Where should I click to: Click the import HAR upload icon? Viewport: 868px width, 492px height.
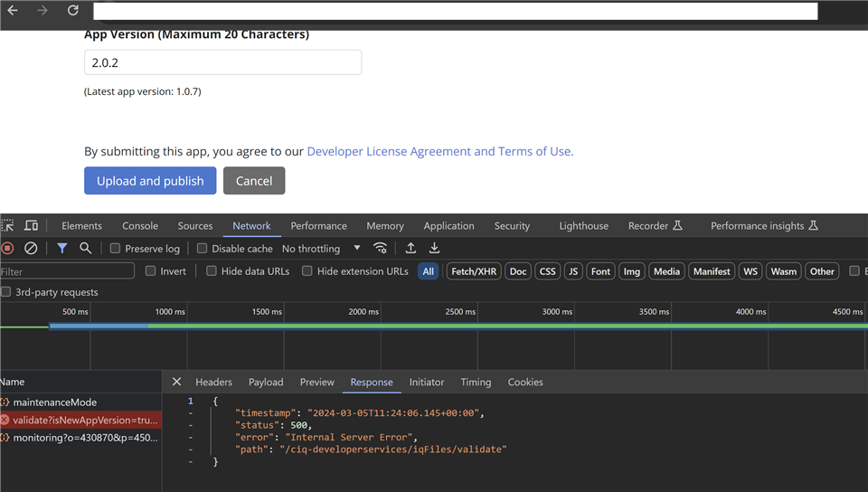point(410,248)
